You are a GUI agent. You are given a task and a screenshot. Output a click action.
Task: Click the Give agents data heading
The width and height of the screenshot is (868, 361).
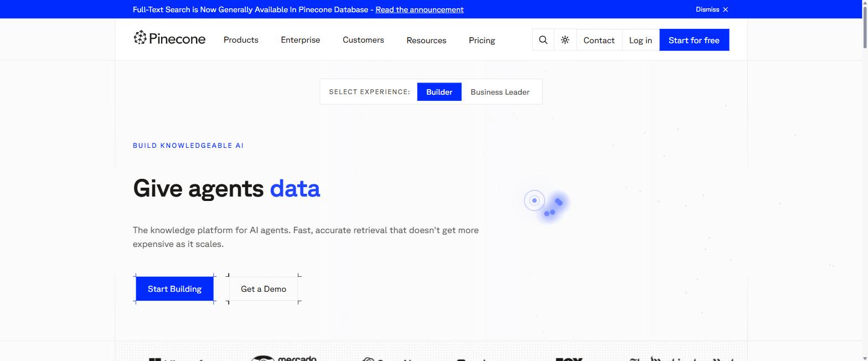pos(226,188)
